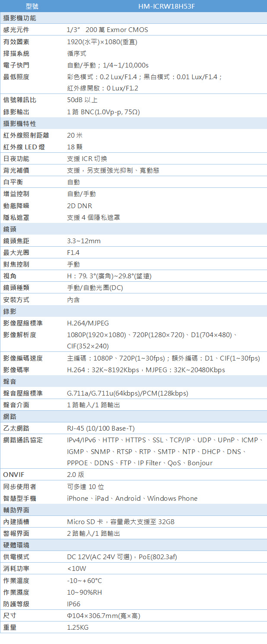267x644 pixels.
Task: Click the H.264/MJPEG compression value
Action: point(88,323)
